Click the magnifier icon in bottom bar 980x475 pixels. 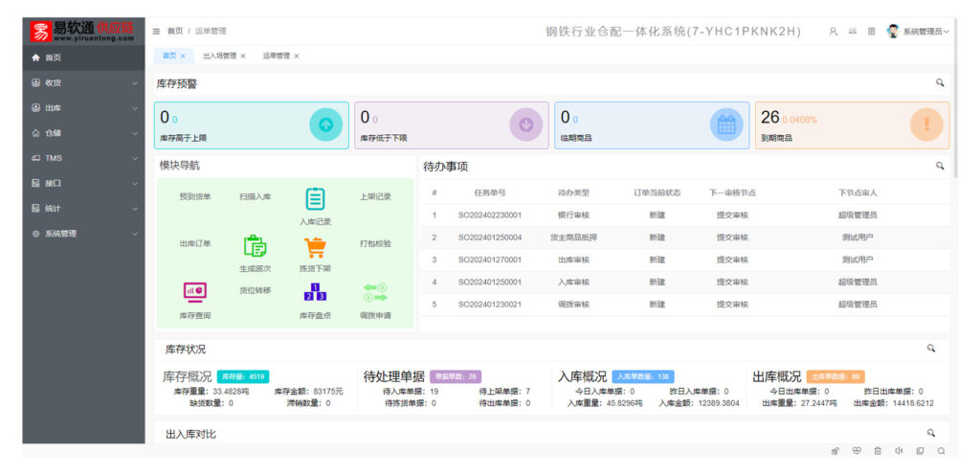(942, 451)
